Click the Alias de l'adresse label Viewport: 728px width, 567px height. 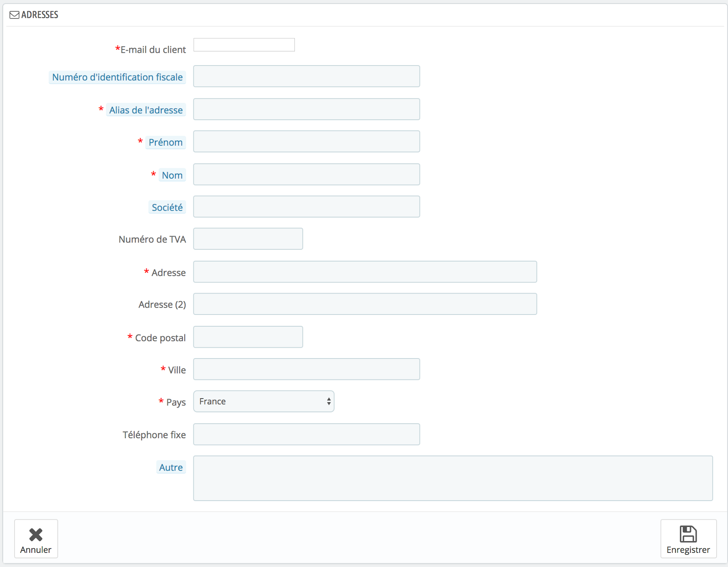[x=146, y=110]
